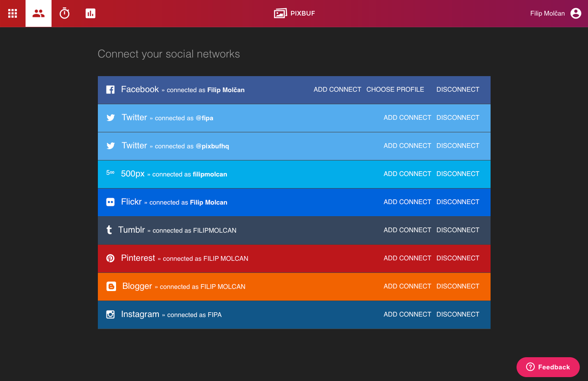Disconnect the Facebook account
Screen dimensions: 588x381
[458, 90]
